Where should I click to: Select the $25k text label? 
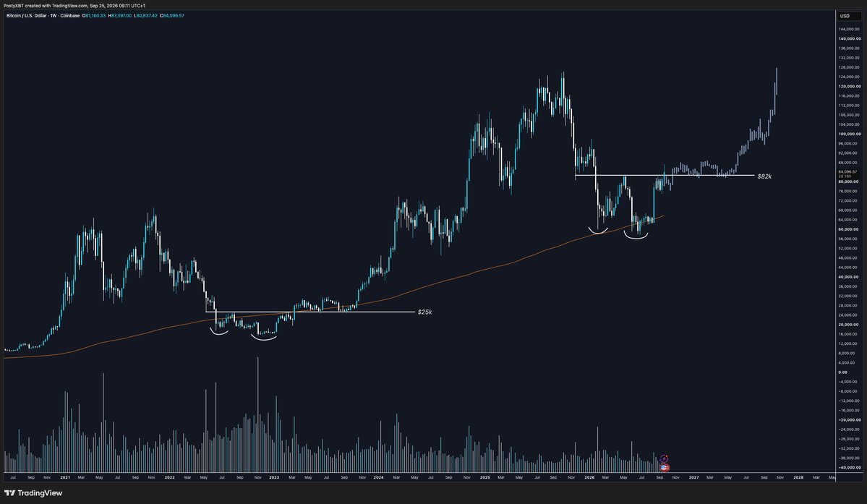pos(424,312)
